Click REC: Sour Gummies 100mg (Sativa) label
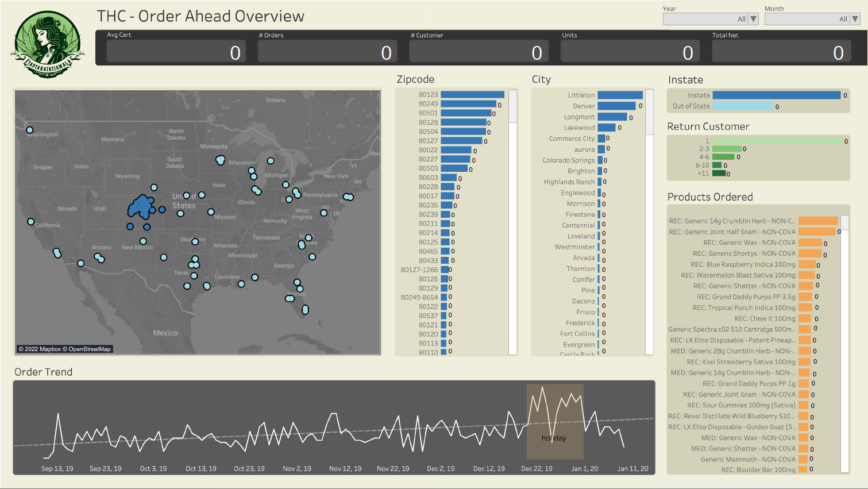This screenshot has width=868, height=489. click(x=741, y=406)
